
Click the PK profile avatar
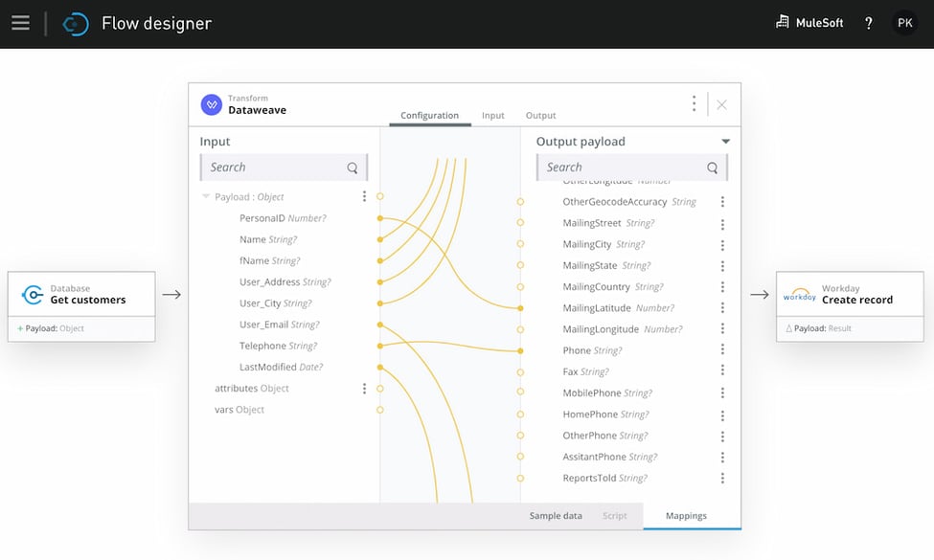point(904,22)
